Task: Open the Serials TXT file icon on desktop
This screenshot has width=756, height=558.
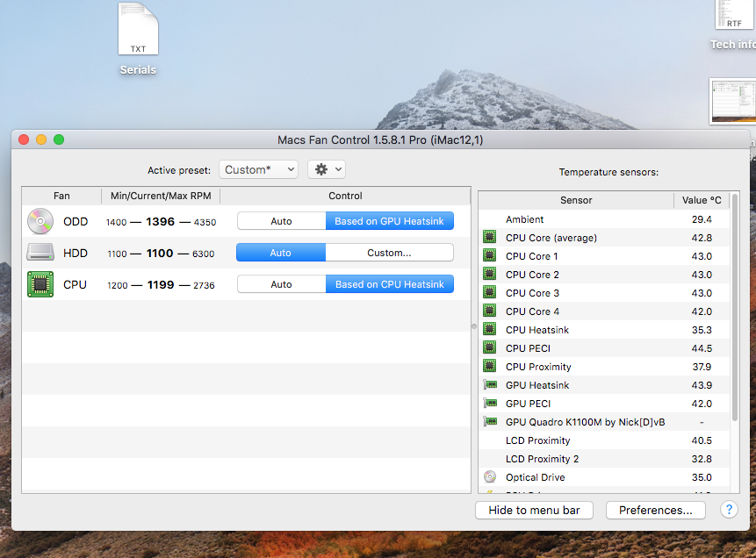Action: coord(138,29)
